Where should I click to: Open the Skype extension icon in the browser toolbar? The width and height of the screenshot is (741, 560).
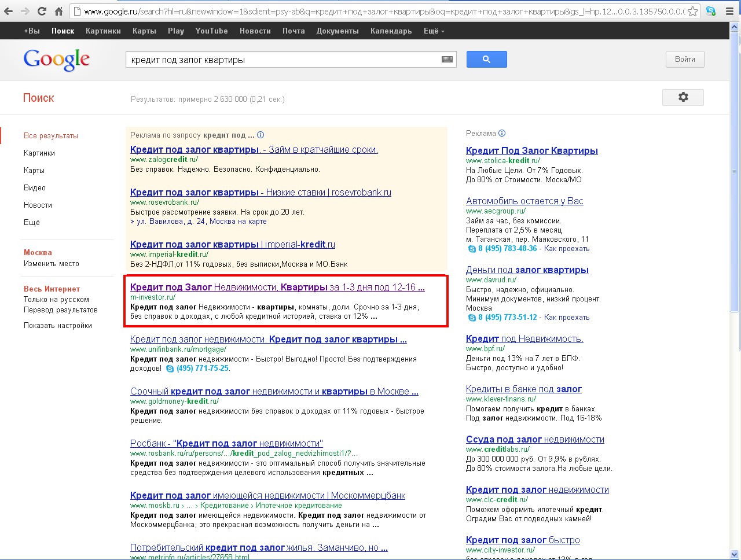click(711, 11)
